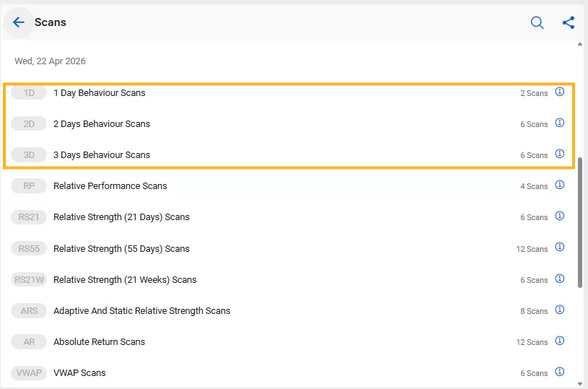This screenshot has height=389, width=588.
Task: Show info for Absolute Return Scans
Action: pos(560,341)
